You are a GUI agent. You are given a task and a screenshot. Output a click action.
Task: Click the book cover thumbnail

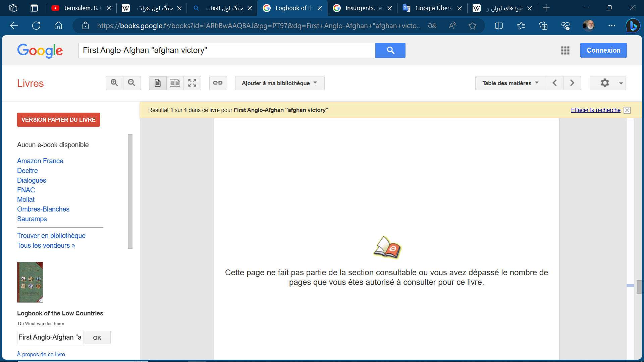(x=30, y=282)
